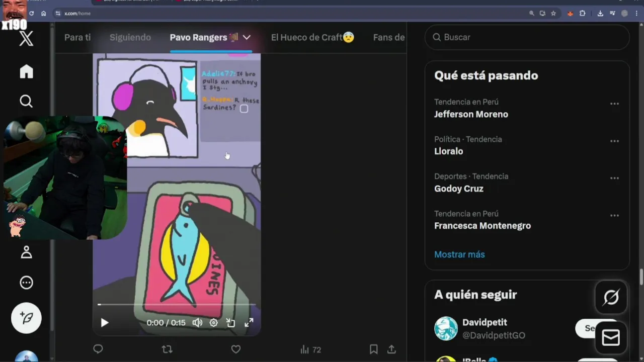Open Chrome three-dot menu
Screen dimensions: 644x362
pyautogui.click(x=637, y=14)
